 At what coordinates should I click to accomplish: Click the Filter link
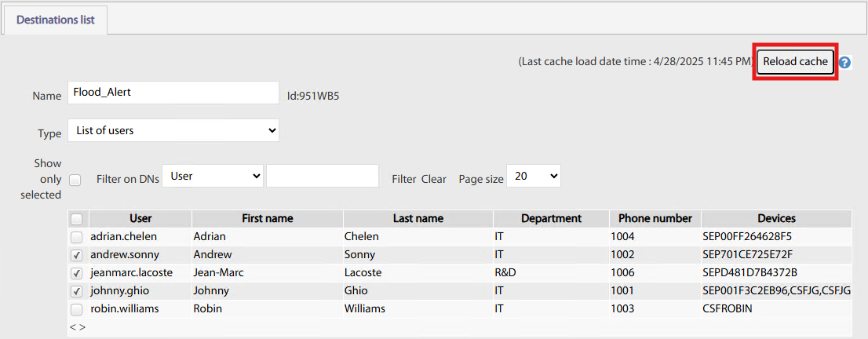tap(403, 179)
